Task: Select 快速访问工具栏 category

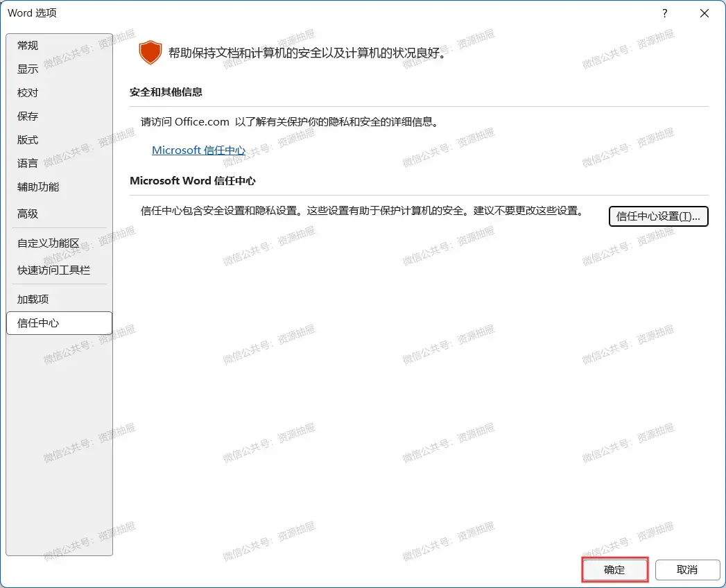Action: (x=59, y=270)
